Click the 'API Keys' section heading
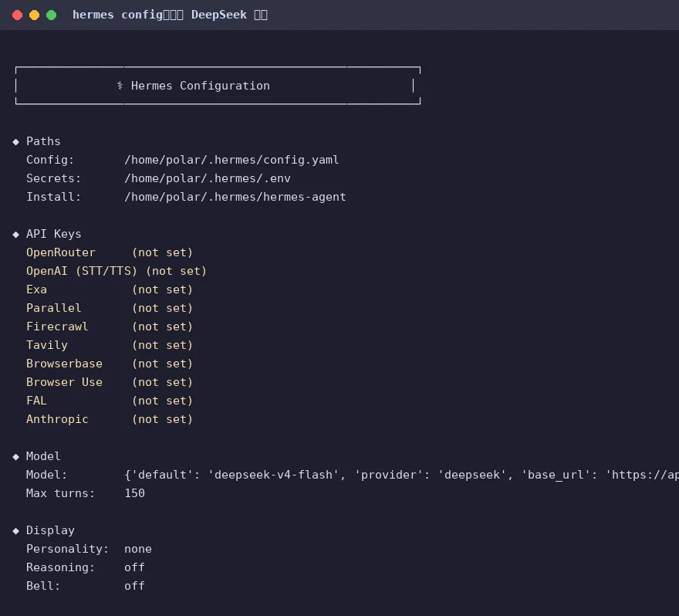Image resolution: width=679 pixels, height=616 pixels. click(x=54, y=234)
